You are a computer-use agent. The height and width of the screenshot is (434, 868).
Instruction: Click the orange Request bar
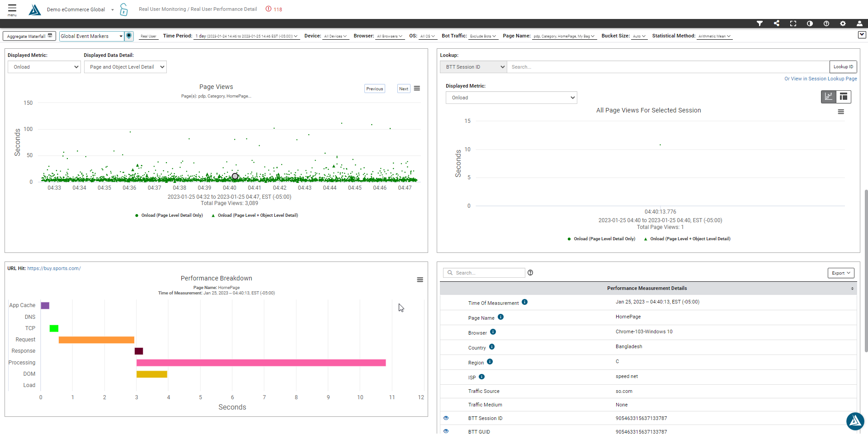96,340
